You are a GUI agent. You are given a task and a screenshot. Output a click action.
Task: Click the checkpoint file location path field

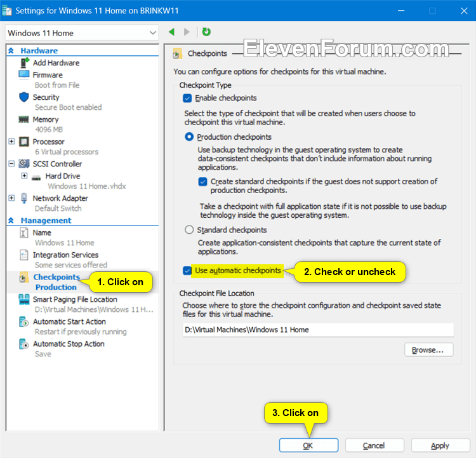[318, 330]
